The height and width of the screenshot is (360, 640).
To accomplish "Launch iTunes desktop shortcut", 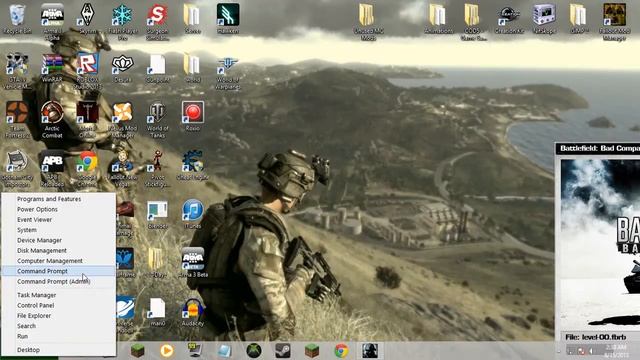I will tap(193, 214).
